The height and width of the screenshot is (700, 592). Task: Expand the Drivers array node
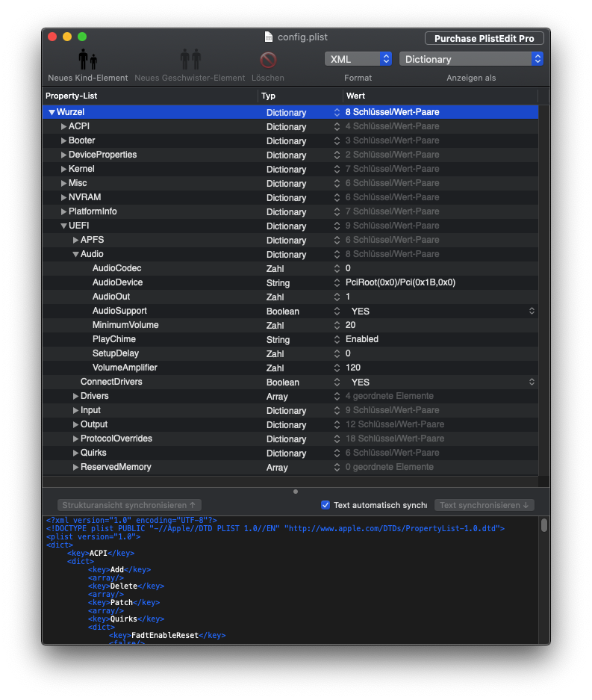[x=76, y=396]
